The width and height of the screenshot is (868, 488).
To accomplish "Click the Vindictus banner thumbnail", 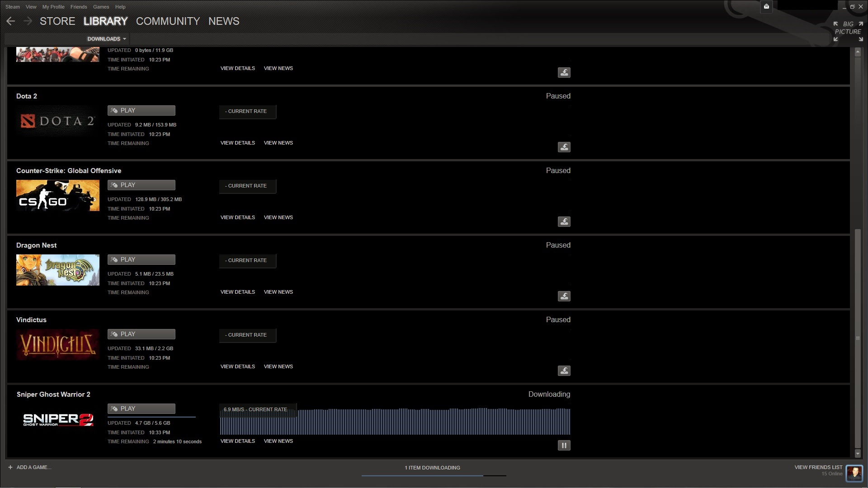I will pos(58,344).
